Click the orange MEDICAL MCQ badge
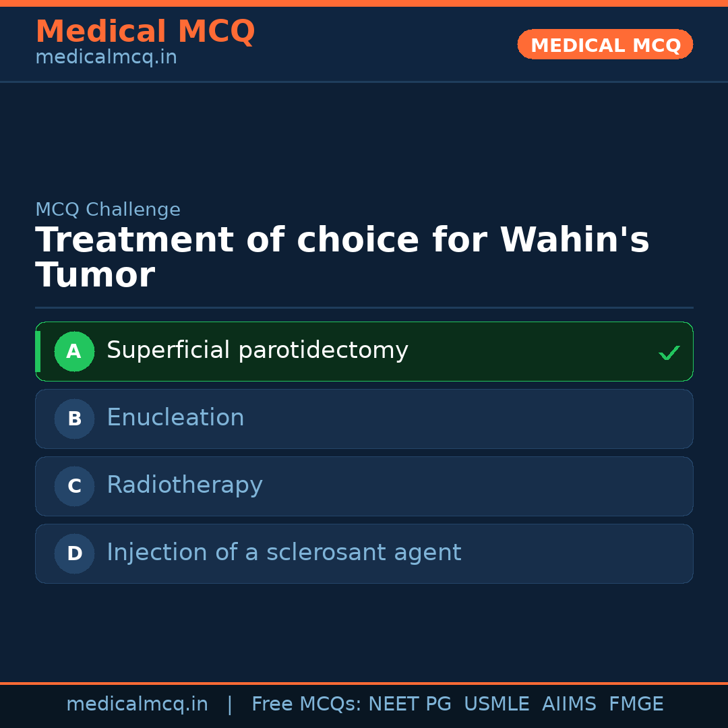 click(605, 44)
